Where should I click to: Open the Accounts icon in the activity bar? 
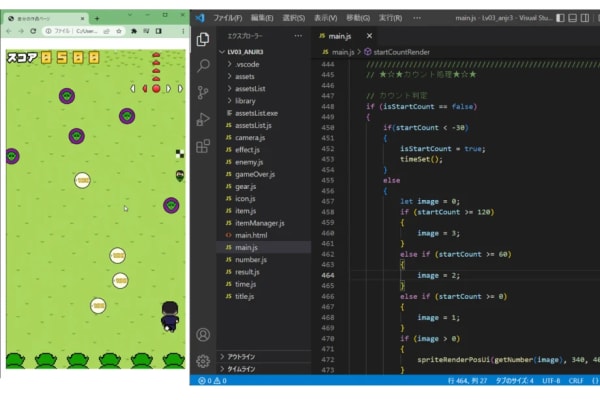coord(203,334)
